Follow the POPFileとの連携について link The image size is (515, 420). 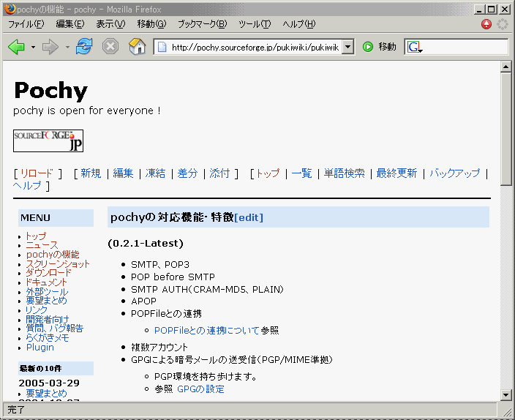pyautogui.click(x=206, y=330)
